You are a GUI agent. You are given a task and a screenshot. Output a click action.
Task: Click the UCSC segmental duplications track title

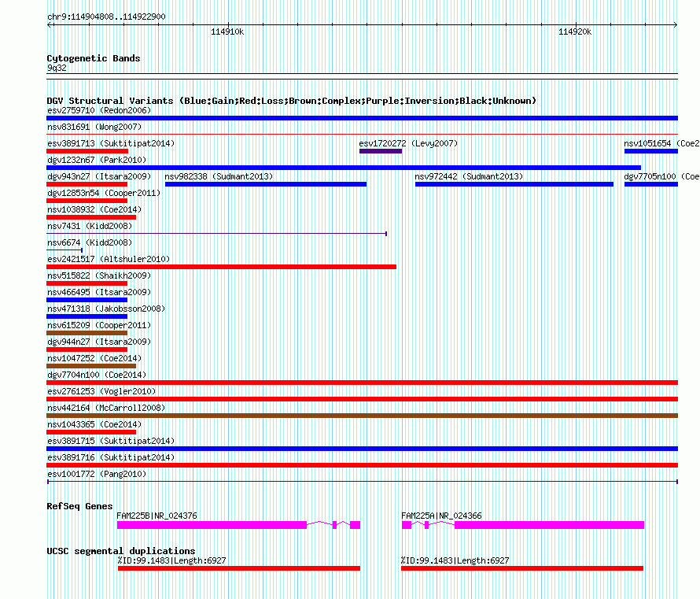(121, 551)
